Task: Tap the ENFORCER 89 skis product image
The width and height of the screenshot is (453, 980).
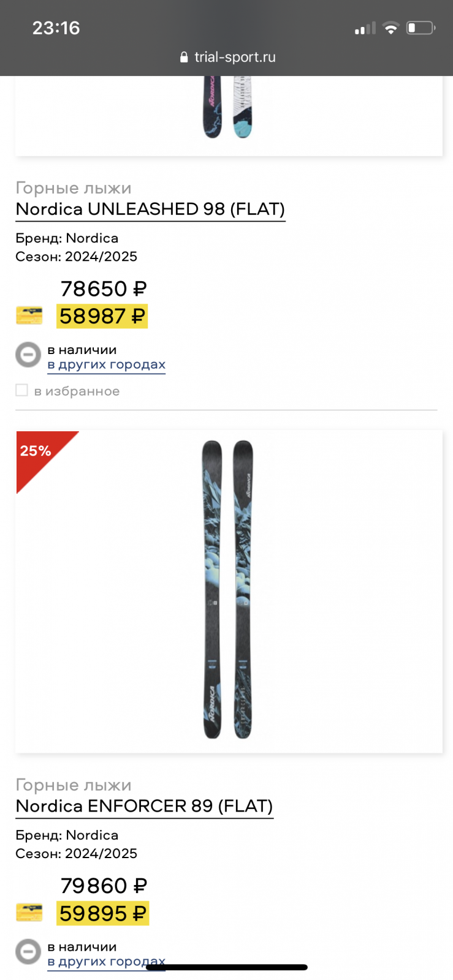Action: pyautogui.click(x=229, y=591)
